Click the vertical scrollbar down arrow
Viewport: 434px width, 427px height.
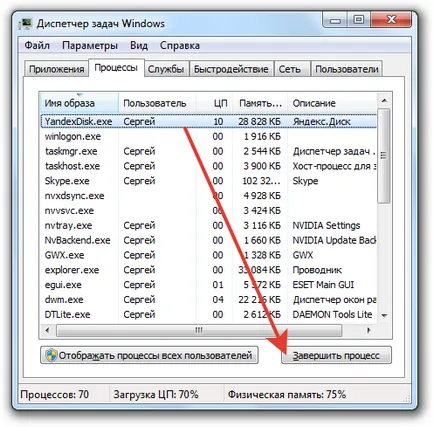click(384, 315)
